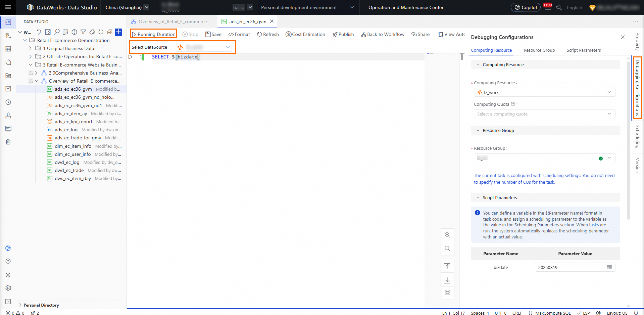The image size is (644, 315).
Task: Click the recycle bin icon in left sidebar
Action: [8, 142]
